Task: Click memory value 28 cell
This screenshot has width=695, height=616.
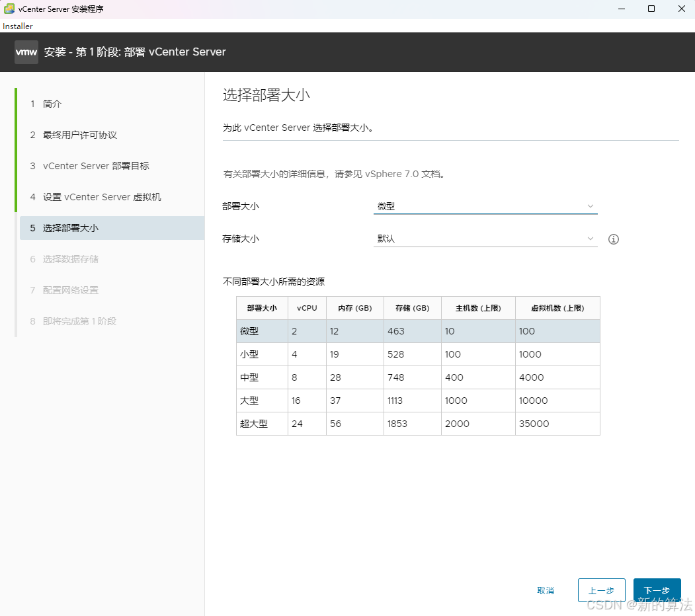Action: [355, 377]
